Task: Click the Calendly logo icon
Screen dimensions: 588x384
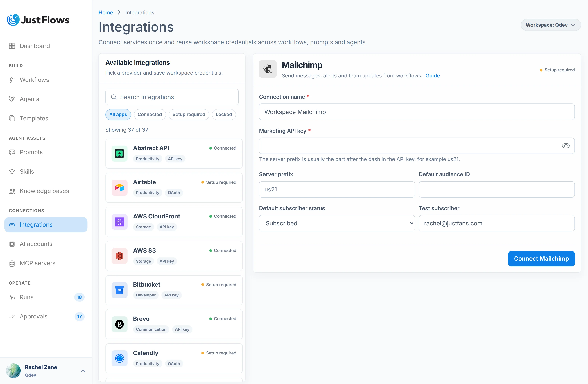Action: [119, 359]
